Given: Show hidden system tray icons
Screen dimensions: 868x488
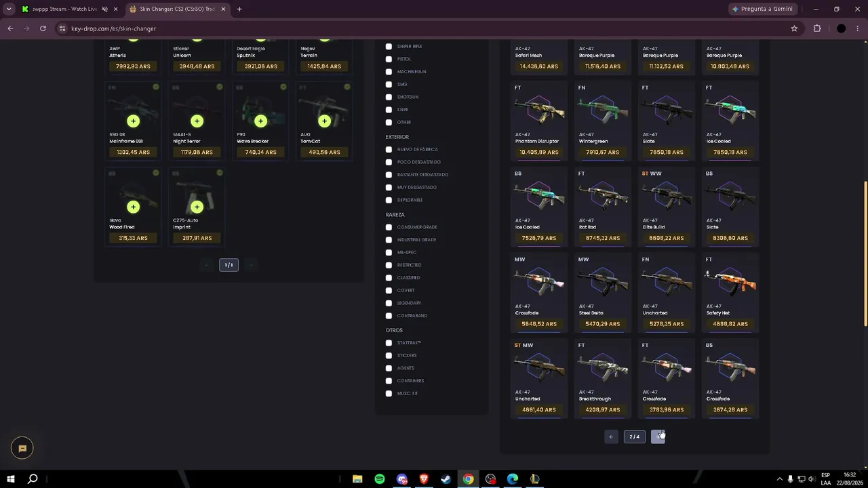Looking at the screenshot, I should [x=779, y=479].
